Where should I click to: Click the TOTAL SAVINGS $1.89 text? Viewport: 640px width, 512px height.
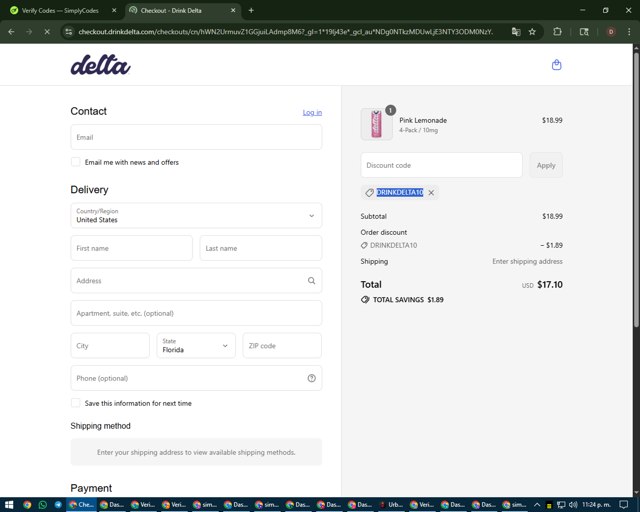click(408, 300)
